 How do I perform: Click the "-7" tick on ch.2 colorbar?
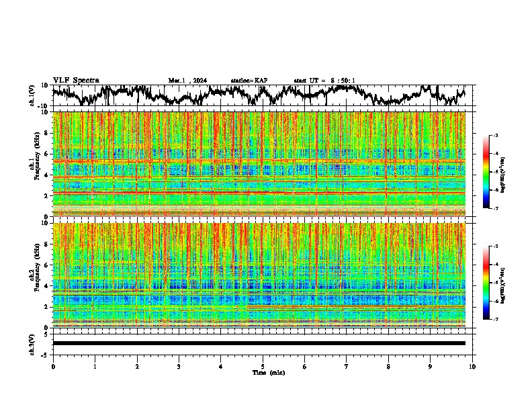pyautogui.click(x=496, y=319)
